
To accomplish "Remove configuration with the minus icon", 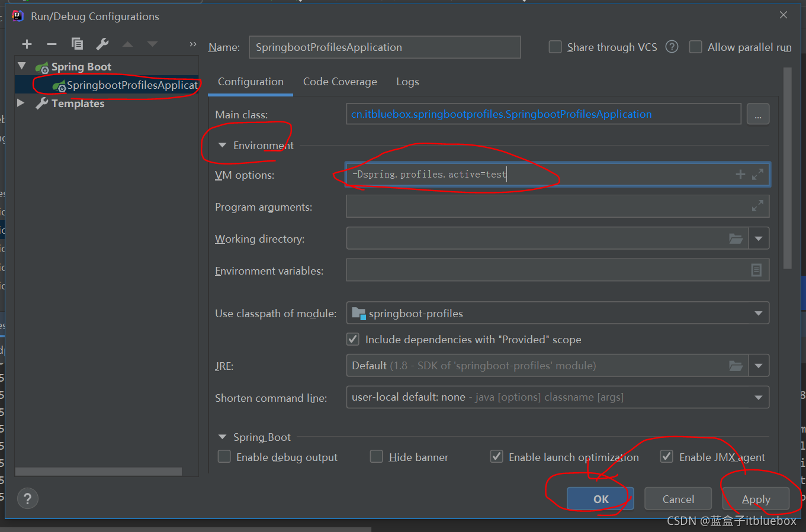I will click(52, 44).
